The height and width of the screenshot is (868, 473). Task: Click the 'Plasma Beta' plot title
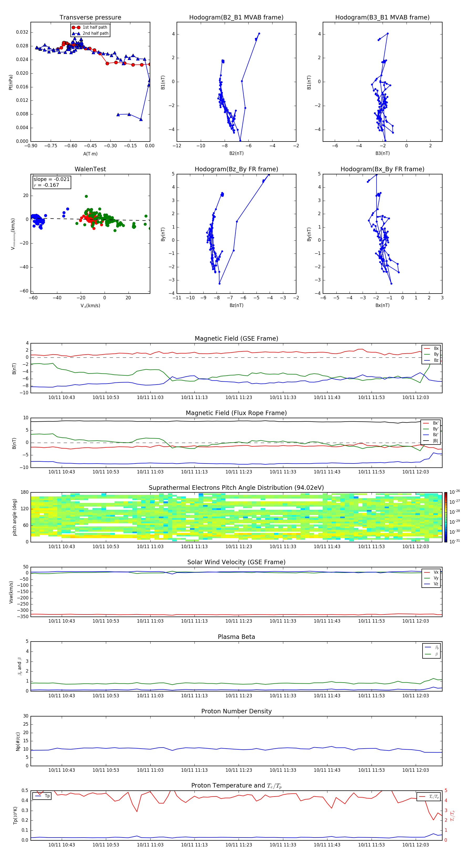[236, 637]
